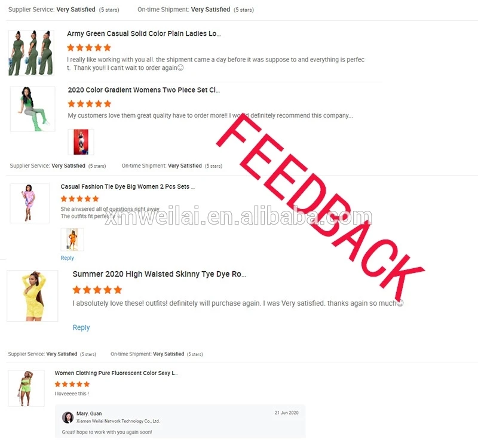
Task: View the red review photo attachment
Action: click(x=81, y=142)
